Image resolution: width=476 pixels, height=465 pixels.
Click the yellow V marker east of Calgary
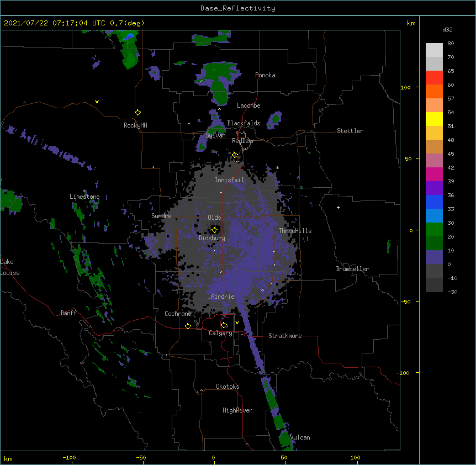237,323
